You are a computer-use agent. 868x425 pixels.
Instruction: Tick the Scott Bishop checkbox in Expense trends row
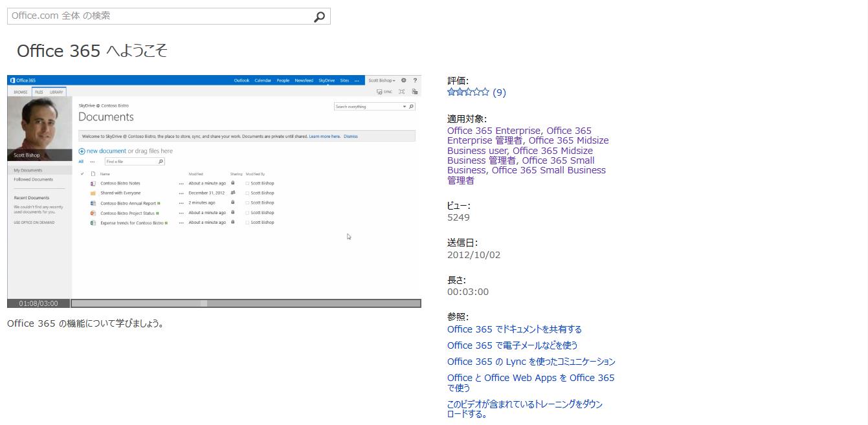pos(247,223)
